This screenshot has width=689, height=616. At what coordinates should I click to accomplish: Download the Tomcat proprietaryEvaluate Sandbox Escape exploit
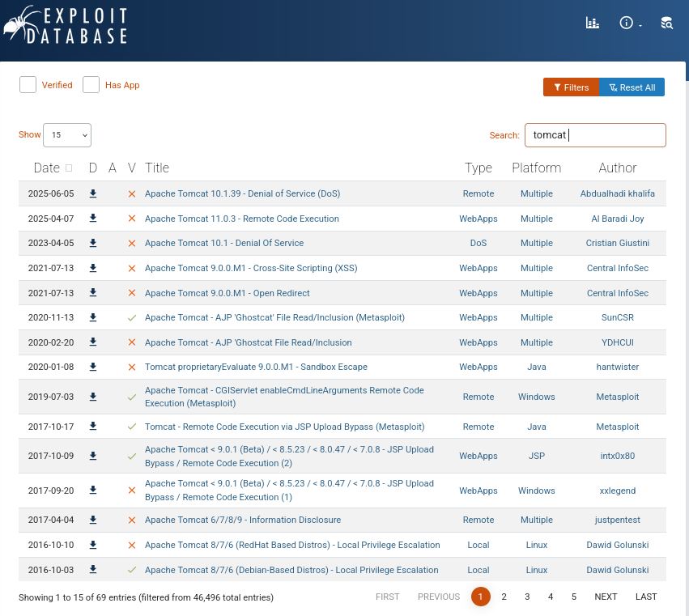click(93, 367)
